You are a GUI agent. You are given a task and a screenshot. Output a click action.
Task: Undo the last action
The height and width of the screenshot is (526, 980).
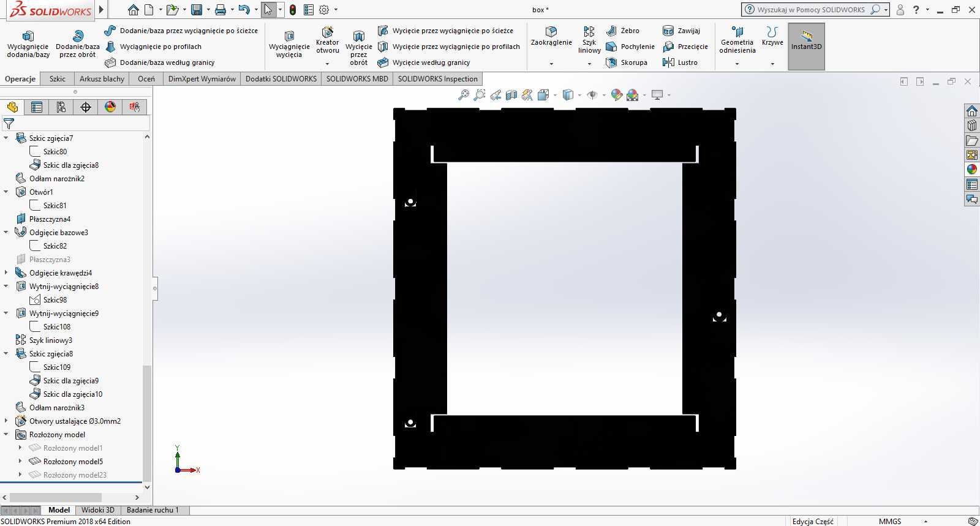pos(244,10)
